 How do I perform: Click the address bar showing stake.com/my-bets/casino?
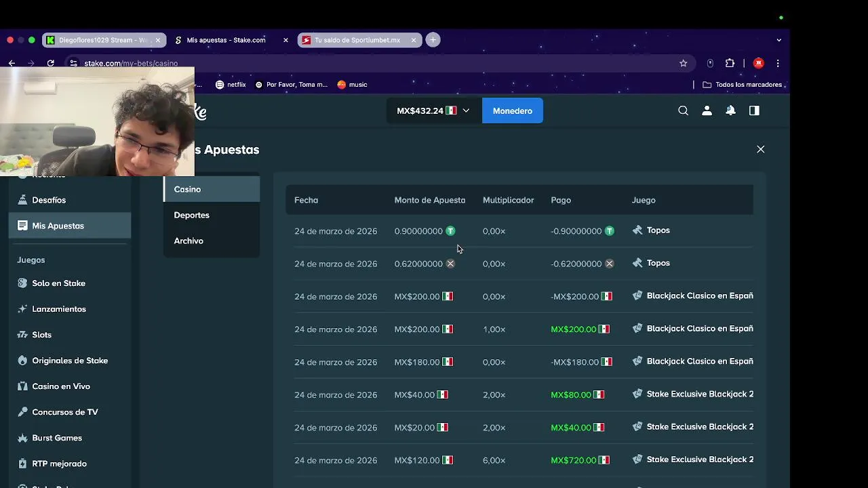[380, 63]
